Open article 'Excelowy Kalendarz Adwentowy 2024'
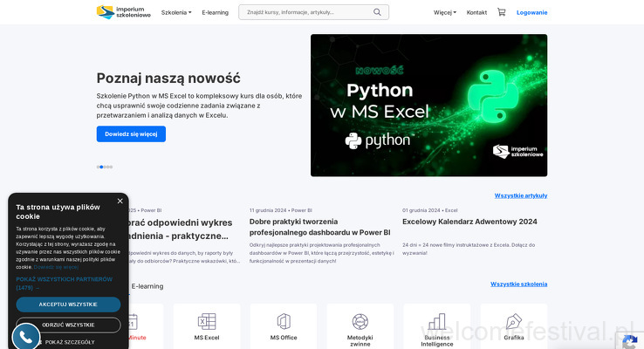 click(469, 222)
